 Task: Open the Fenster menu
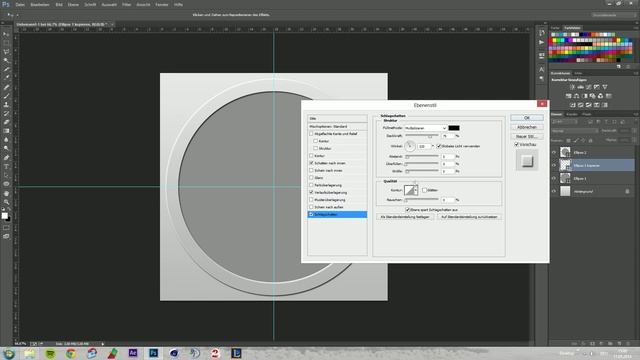click(x=162, y=4)
